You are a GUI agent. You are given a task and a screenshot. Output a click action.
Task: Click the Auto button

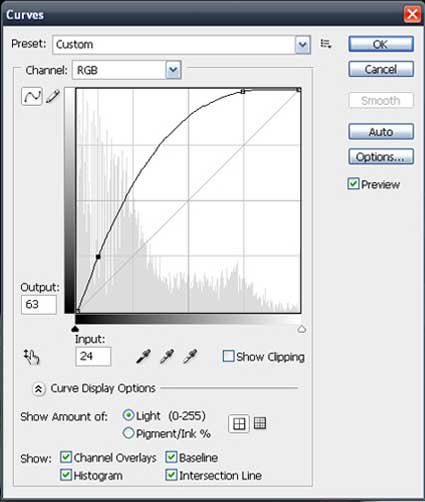pyautogui.click(x=381, y=132)
